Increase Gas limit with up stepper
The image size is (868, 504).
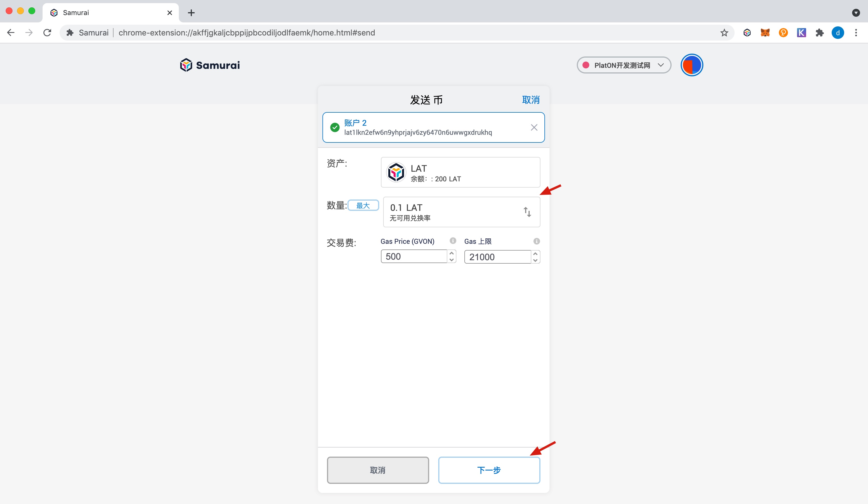(x=535, y=254)
